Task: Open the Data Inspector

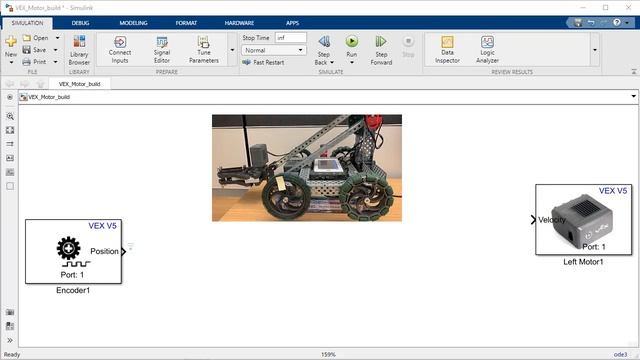Action: pyautogui.click(x=447, y=49)
